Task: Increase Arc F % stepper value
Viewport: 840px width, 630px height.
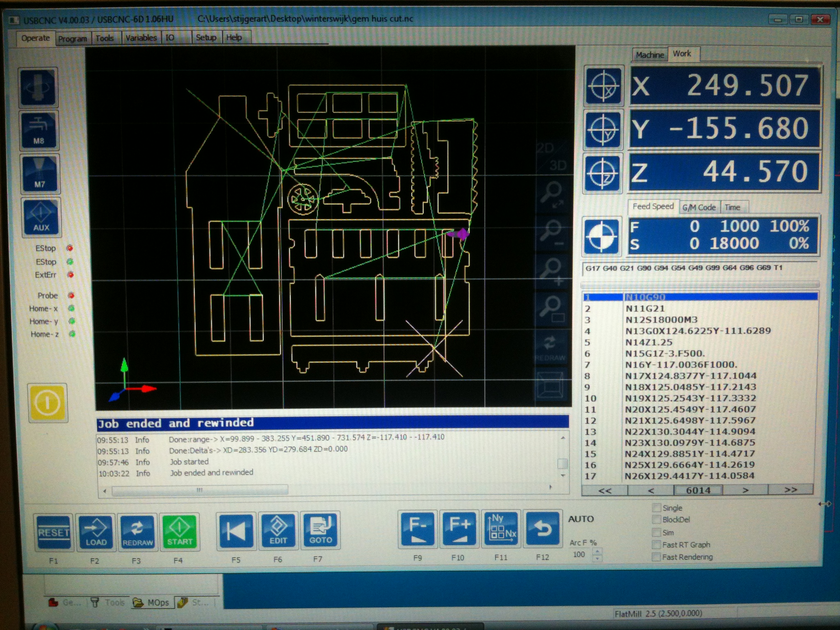Action: [x=597, y=552]
